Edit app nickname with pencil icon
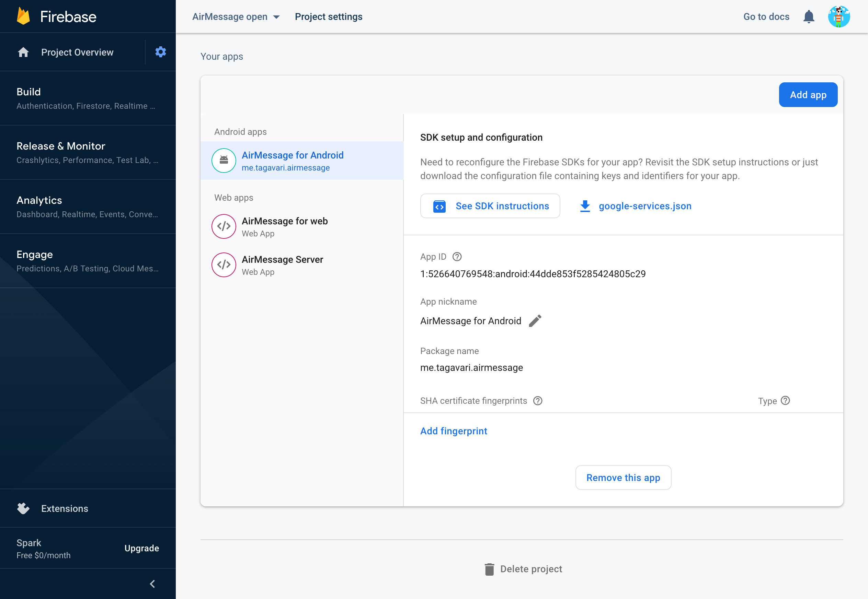 coord(535,321)
